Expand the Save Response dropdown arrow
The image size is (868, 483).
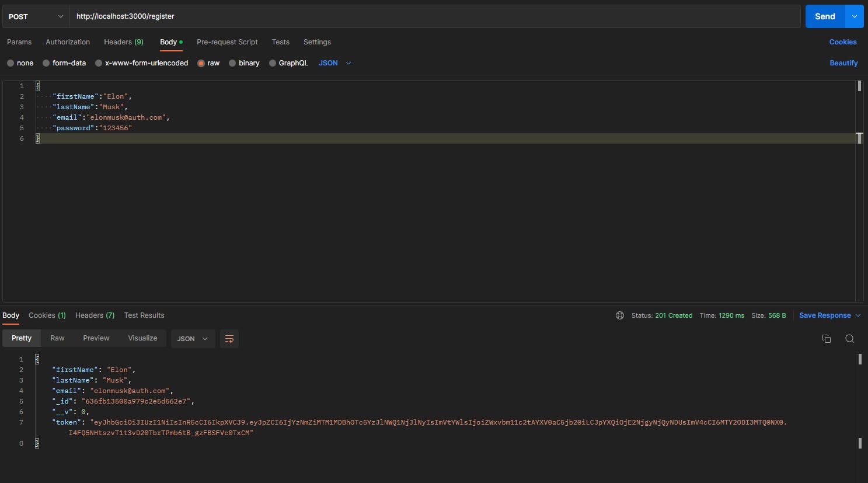858,315
